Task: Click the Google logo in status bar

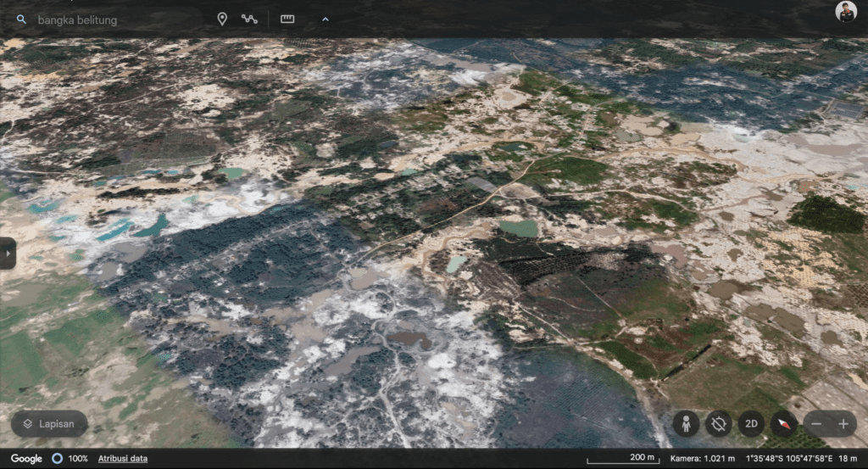Action: point(26,459)
